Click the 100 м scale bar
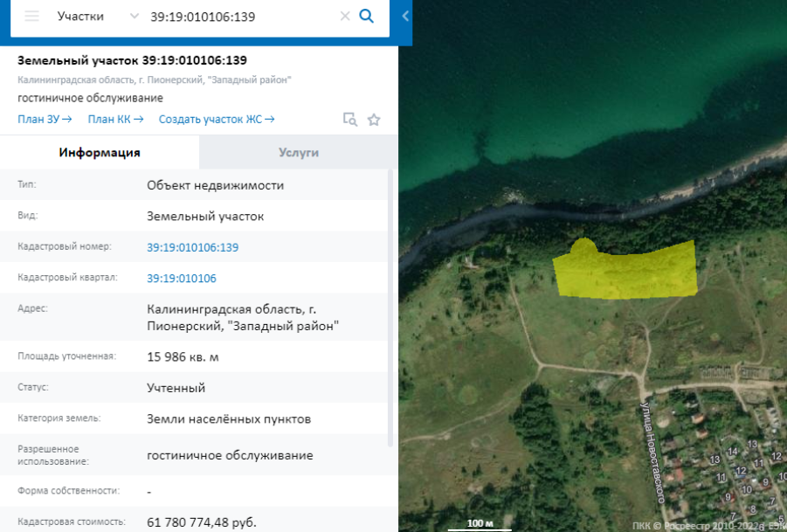Image resolution: width=787 pixels, height=532 pixels. [480, 522]
